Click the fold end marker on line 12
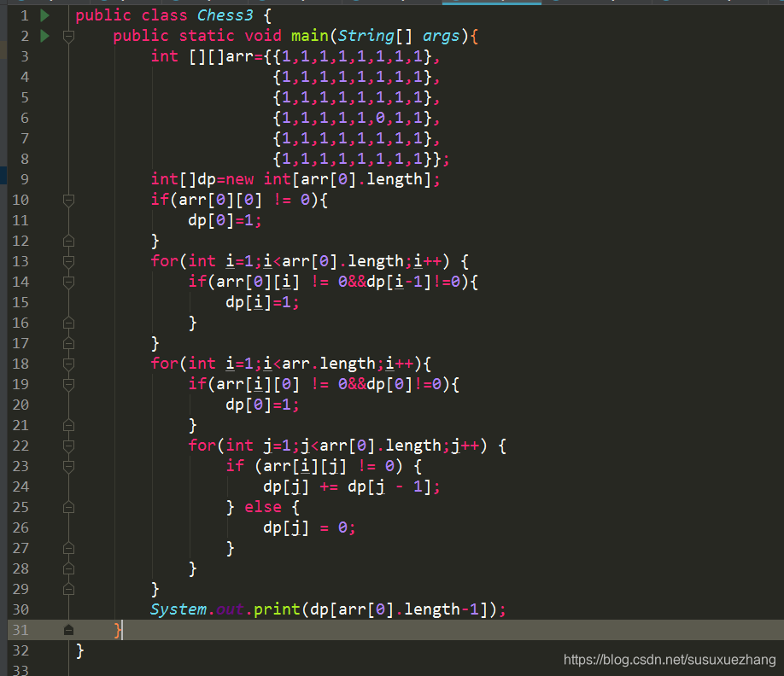 click(69, 242)
